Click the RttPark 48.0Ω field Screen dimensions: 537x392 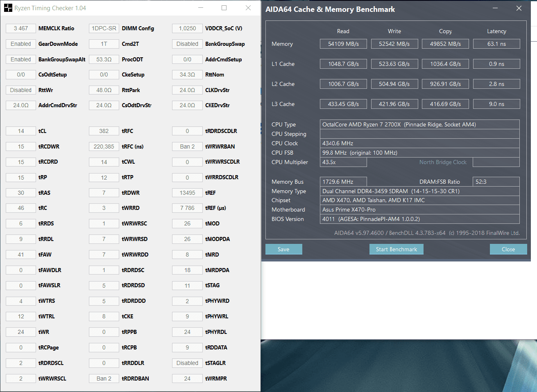[x=104, y=90]
